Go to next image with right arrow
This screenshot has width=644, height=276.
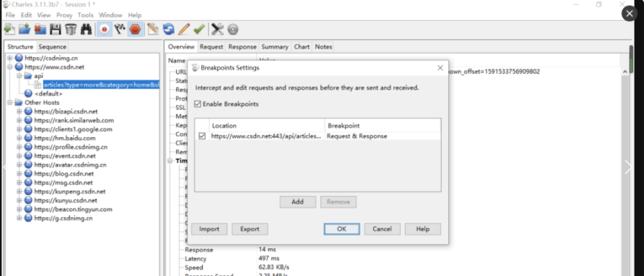[x=628, y=167]
